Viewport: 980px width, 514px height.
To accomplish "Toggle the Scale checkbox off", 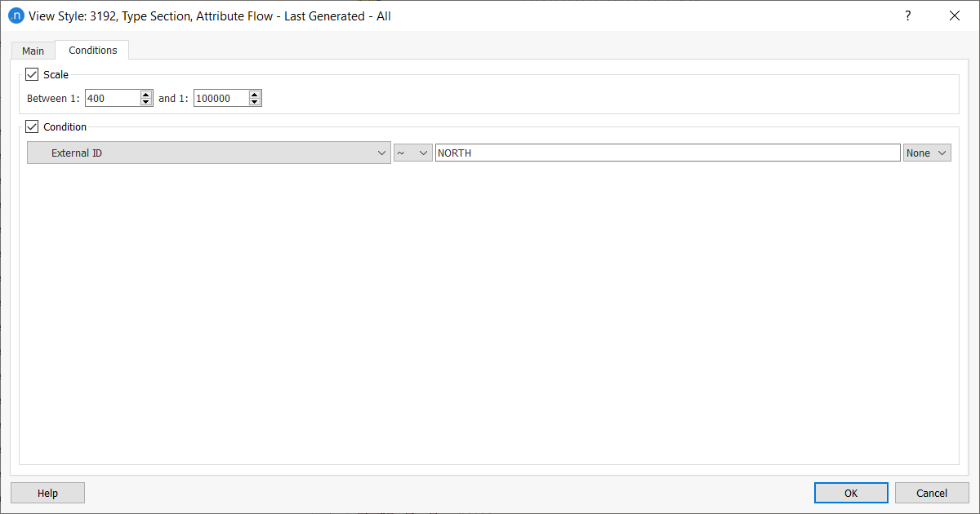I will (31, 74).
